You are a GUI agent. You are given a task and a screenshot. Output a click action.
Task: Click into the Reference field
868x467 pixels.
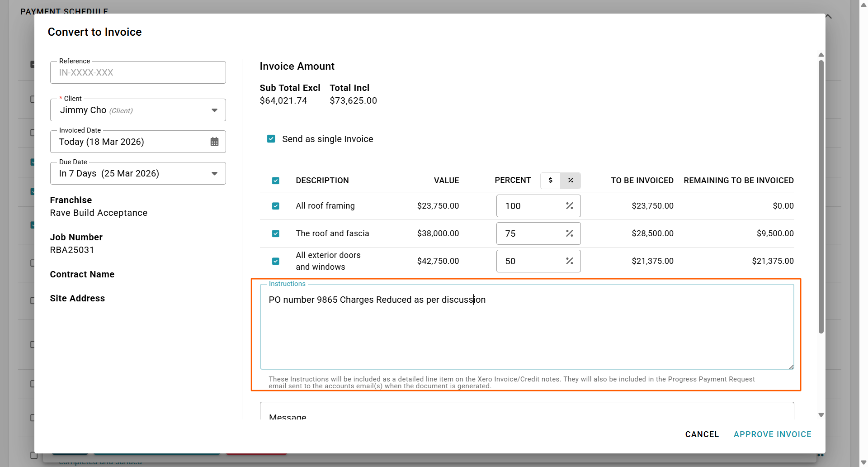[138, 73]
